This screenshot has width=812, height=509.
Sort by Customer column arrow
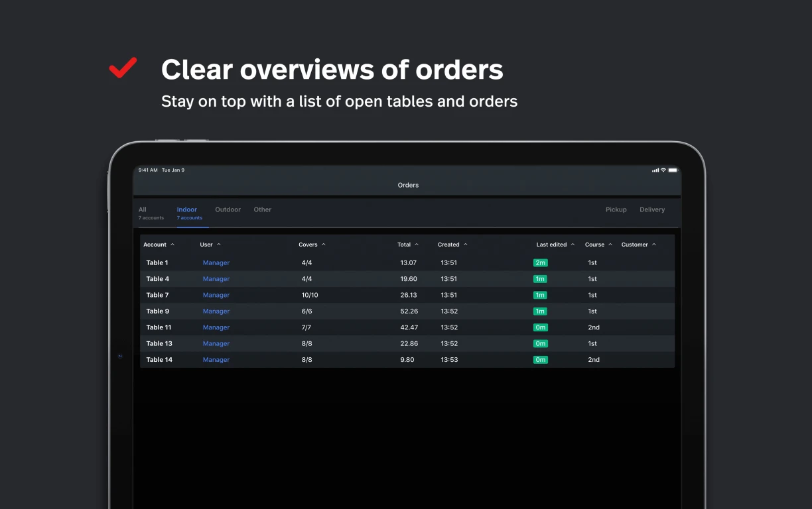click(654, 245)
